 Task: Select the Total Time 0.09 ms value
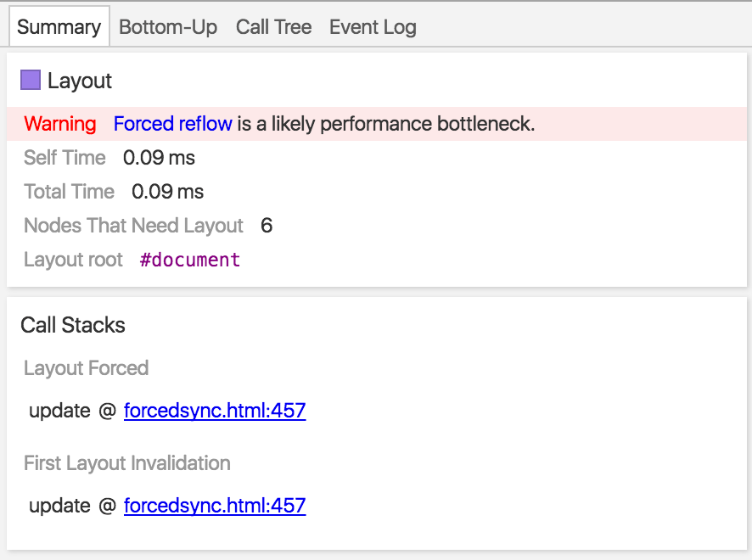[167, 192]
